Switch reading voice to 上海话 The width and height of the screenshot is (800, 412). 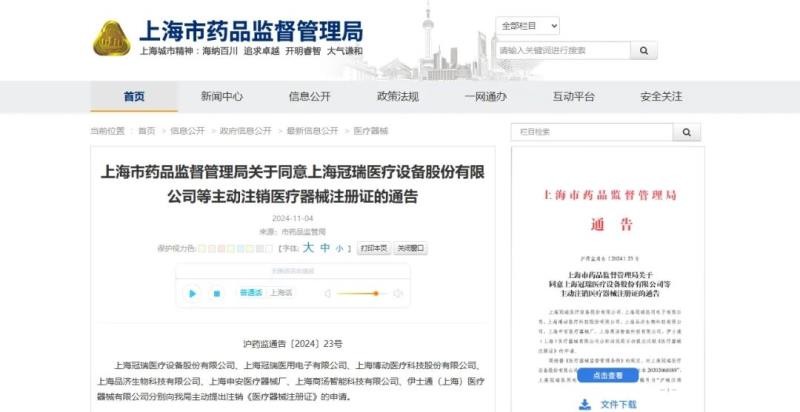pos(281,293)
